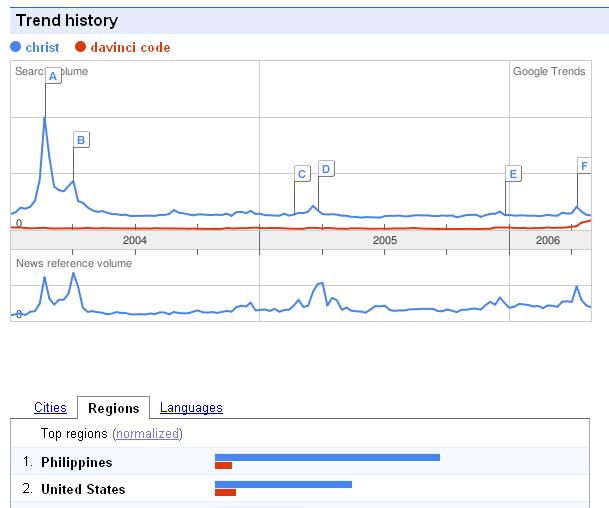Image resolution: width=609 pixels, height=508 pixels.
Task: Click the christ legend label
Action: (42, 47)
